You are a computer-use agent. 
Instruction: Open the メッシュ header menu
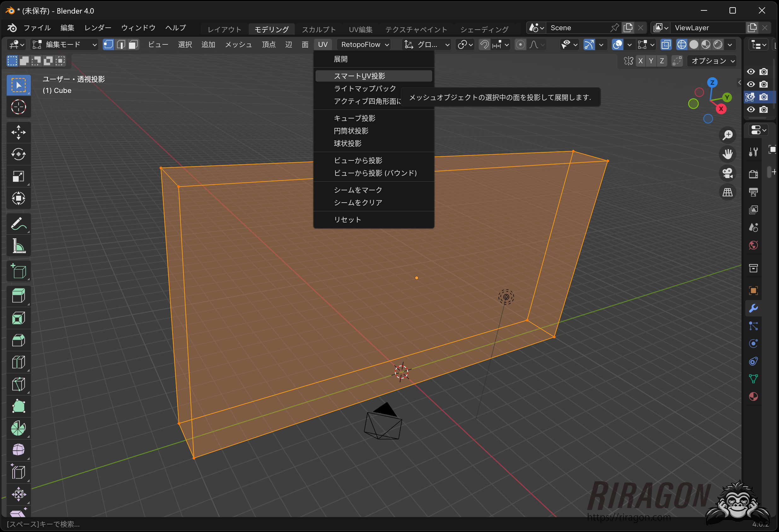click(x=238, y=44)
